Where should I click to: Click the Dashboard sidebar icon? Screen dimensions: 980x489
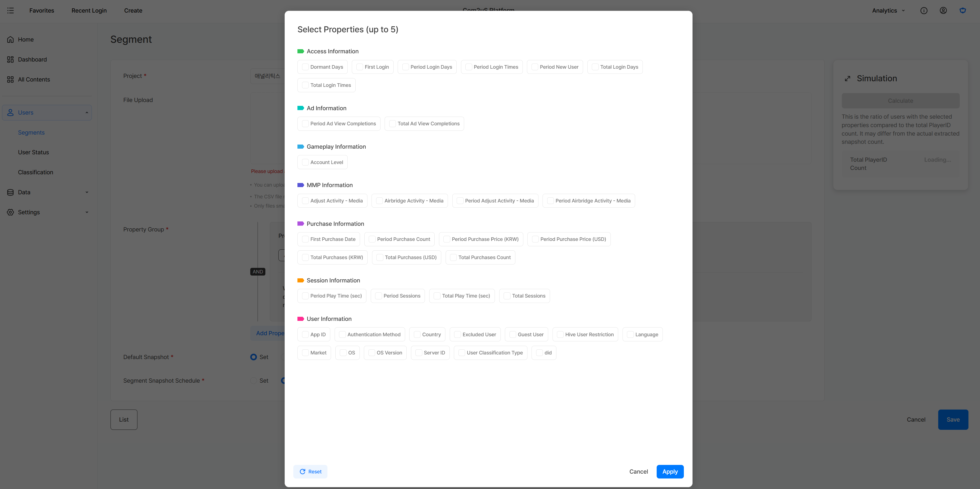pyautogui.click(x=10, y=59)
